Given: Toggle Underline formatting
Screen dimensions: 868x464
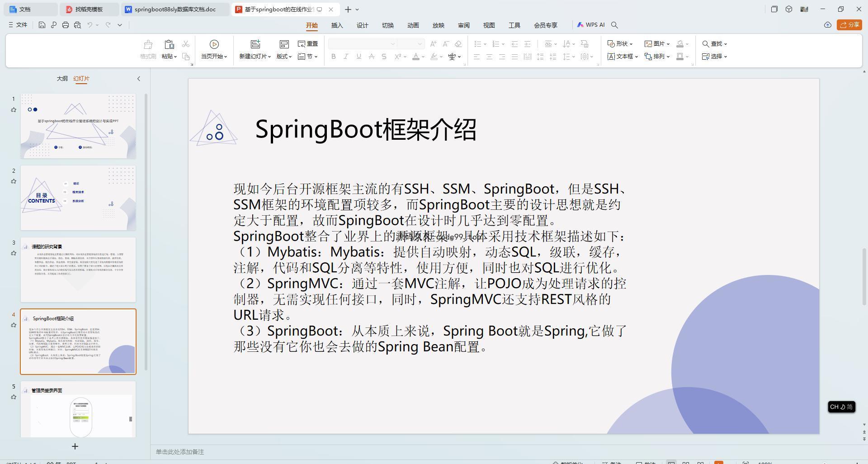Looking at the screenshot, I should 359,57.
